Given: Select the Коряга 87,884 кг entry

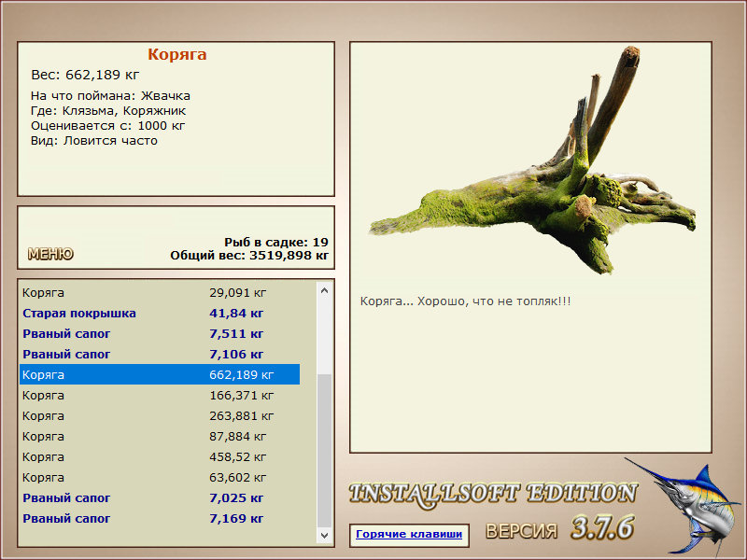Looking at the screenshot, I should tap(160, 436).
